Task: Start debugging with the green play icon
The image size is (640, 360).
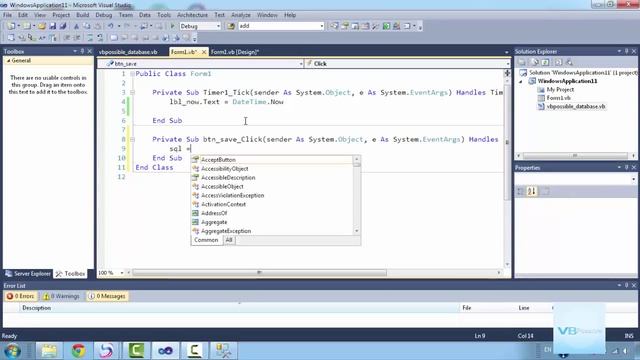Action: [173, 26]
